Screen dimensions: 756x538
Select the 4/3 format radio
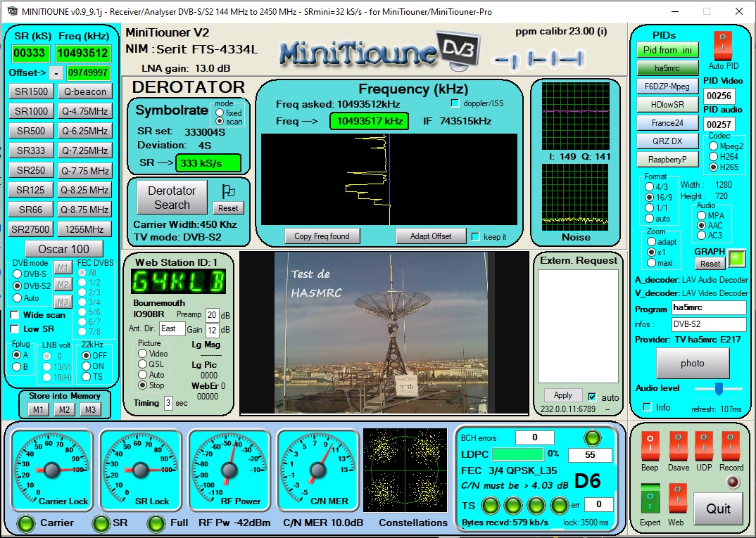pos(650,186)
